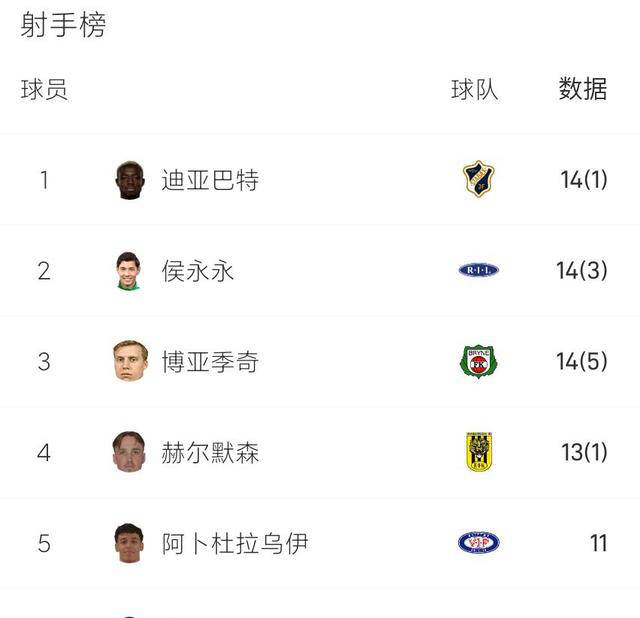Open player profile for 迪亚巴特
This screenshot has height=618, width=640.
pos(210,180)
